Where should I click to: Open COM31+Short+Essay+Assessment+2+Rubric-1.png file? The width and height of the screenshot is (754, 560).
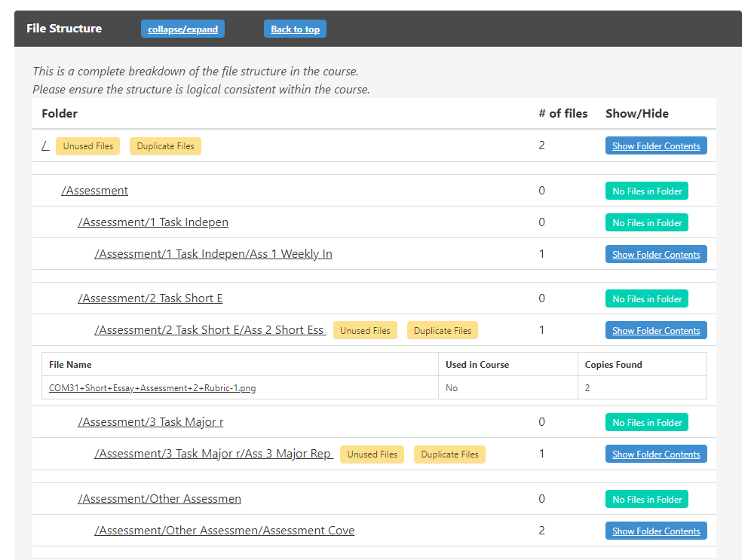[x=152, y=388]
